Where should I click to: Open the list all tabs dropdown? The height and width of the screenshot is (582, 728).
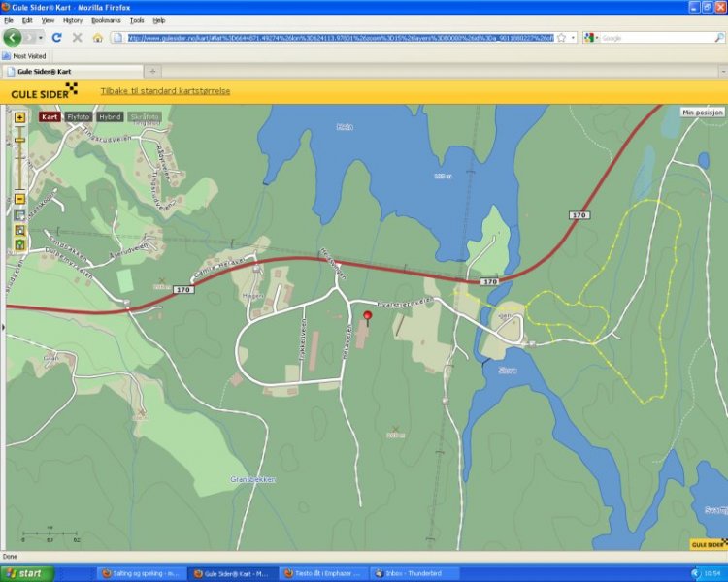718,72
